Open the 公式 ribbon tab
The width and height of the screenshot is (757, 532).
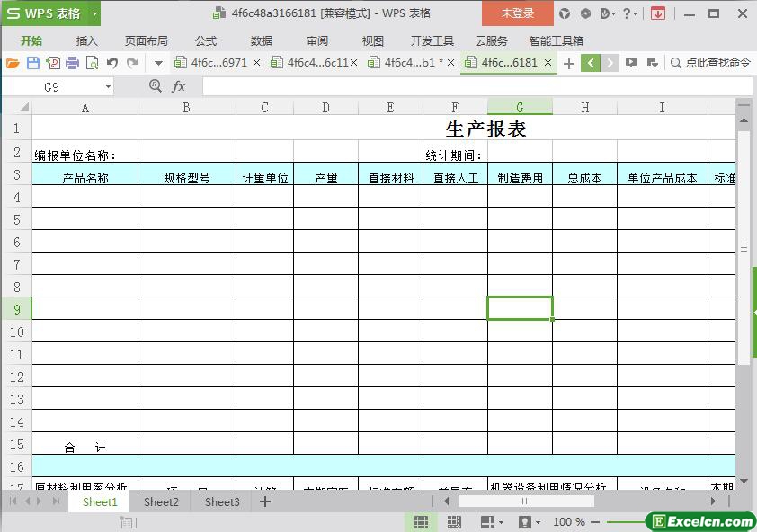pyautogui.click(x=206, y=41)
